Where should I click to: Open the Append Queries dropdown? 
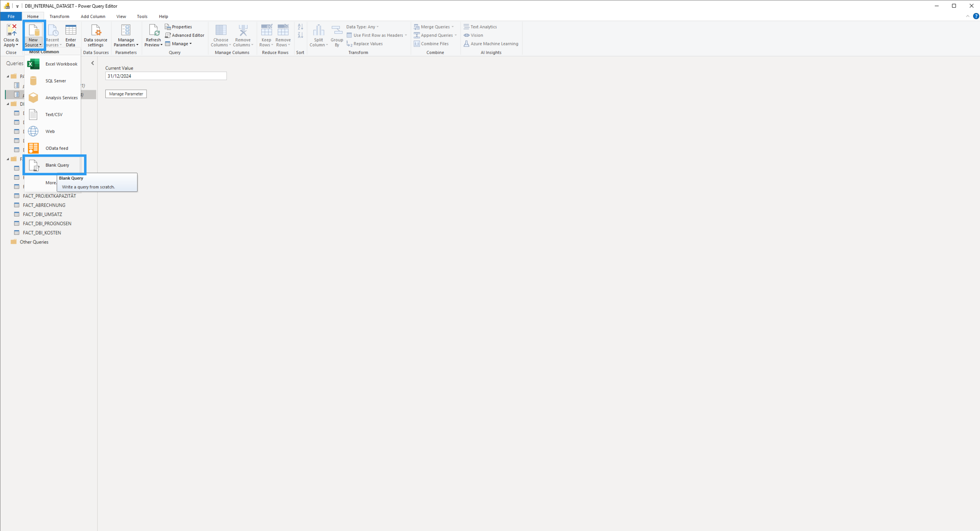click(436, 35)
